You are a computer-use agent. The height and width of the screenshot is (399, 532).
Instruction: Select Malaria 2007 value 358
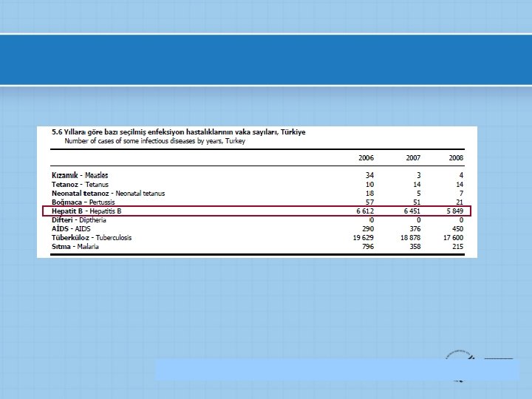point(415,246)
